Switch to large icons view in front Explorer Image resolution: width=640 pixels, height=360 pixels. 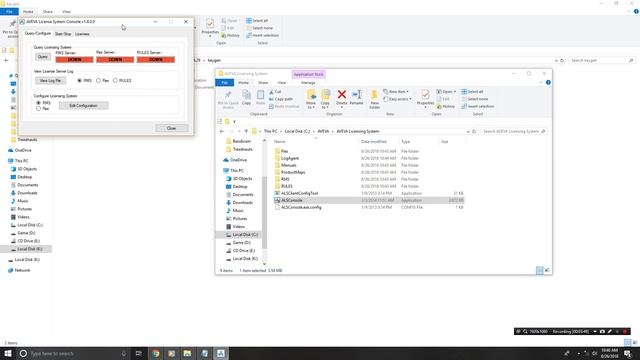pos(547,270)
